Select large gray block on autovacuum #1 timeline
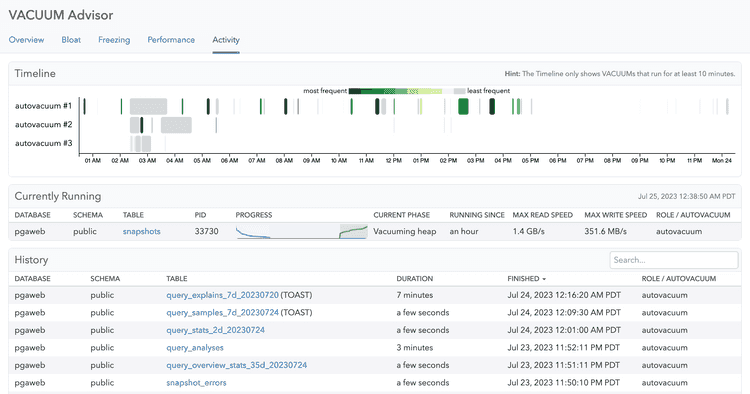This screenshot has width=750, height=394. (x=148, y=106)
